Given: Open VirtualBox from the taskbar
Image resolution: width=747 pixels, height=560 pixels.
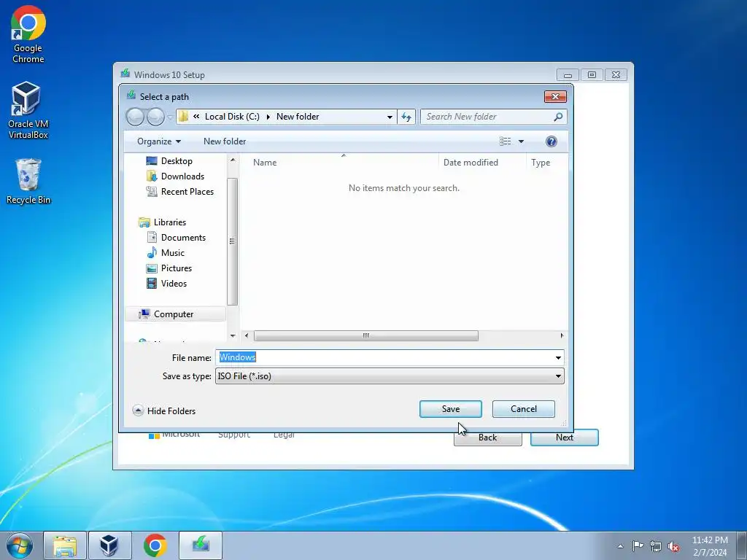Looking at the screenshot, I should (109, 545).
